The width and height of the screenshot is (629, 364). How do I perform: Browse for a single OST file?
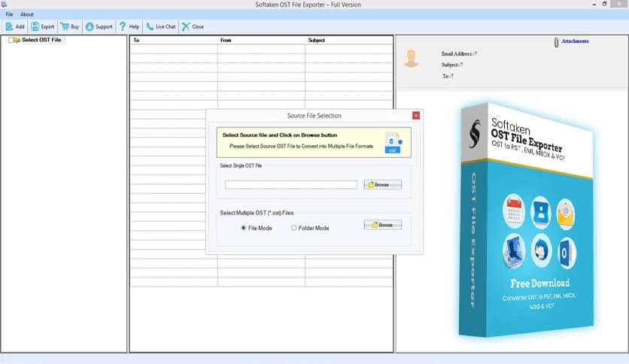pyautogui.click(x=383, y=184)
